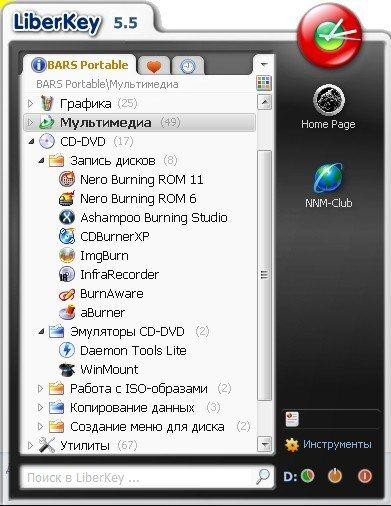Click the scrollbar up arrow
The height and width of the screenshot is (506, 391).
coord(265,102)
